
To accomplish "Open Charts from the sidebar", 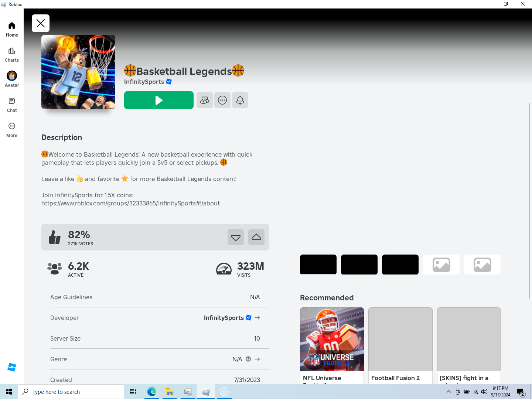I will tap(12, 55).
